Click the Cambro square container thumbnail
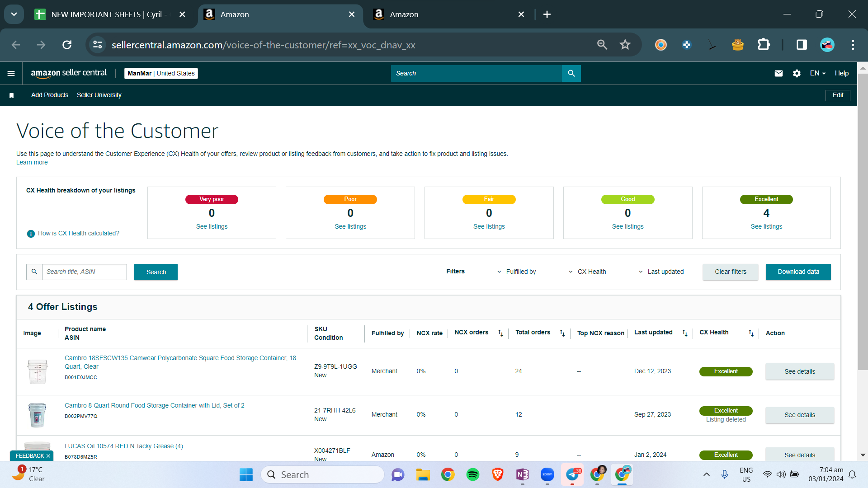 click(38, 371)
